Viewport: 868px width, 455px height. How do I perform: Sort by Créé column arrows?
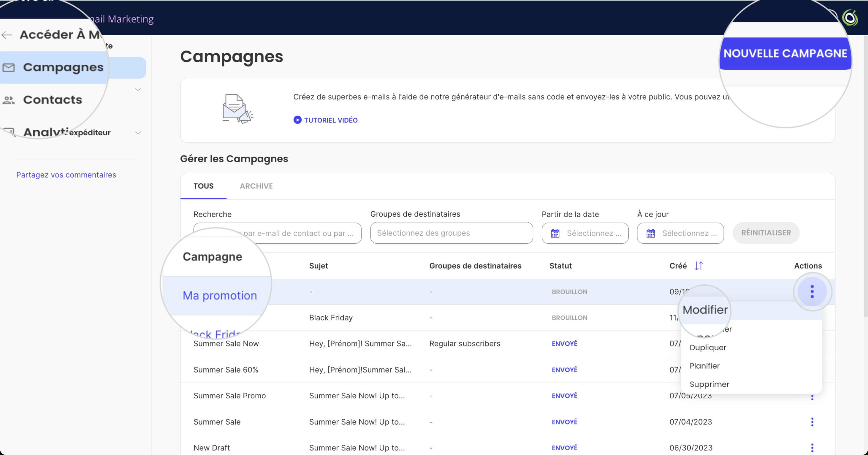(x=699, y=266)
